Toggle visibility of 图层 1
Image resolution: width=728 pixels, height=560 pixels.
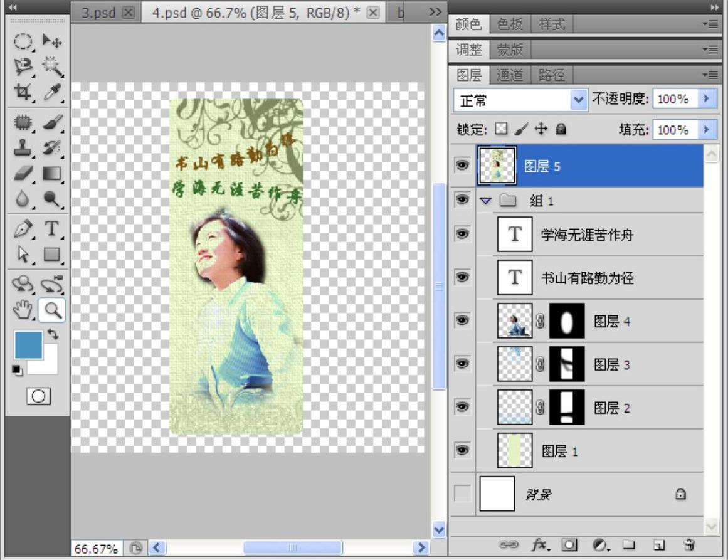tap(463, 450)
